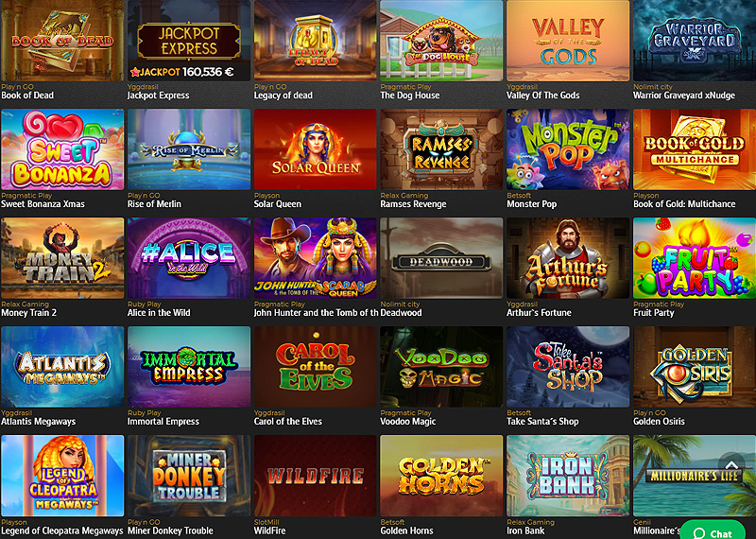Open Deadwood game tile

(x=441, y=257)
